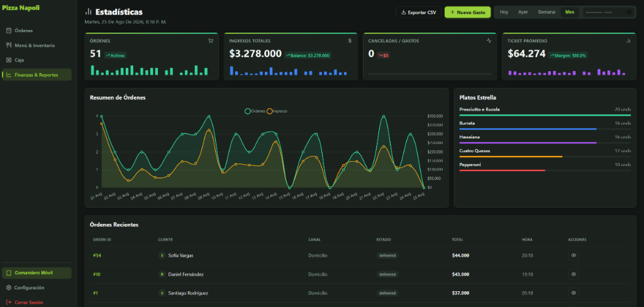
Task: Click the delivered badge for order #10
Action: pyautogui.click(x=387, y=274)
